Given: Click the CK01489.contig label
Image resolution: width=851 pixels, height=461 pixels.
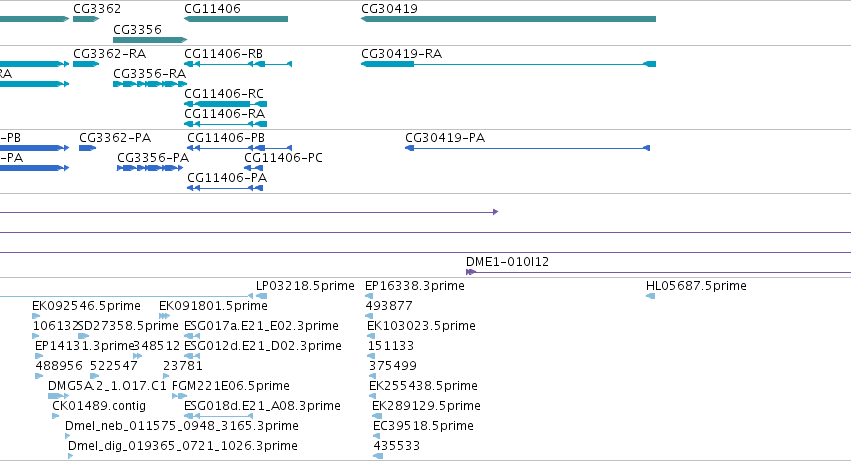Looking at the screenshot, I should [x=99, y=406].
